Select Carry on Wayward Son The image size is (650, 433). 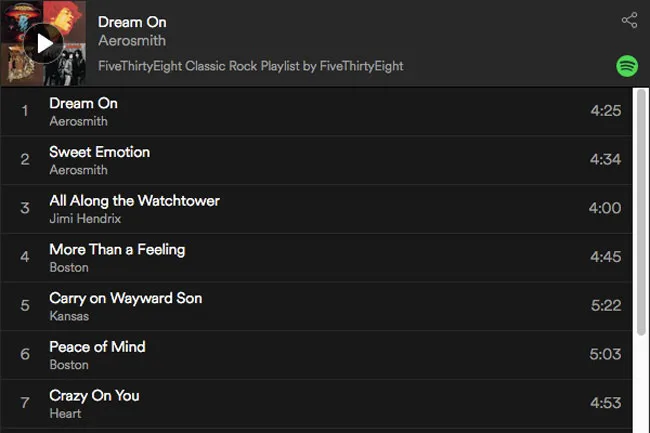[x=316, y=306]
